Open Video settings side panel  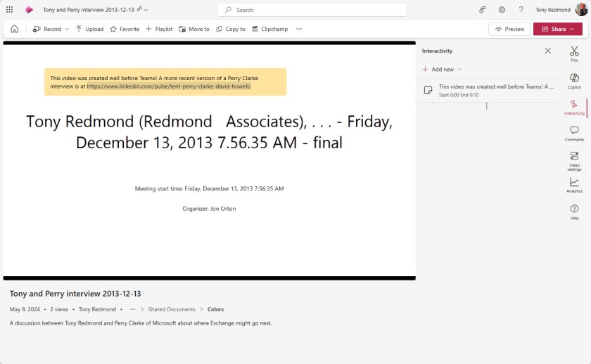[x=574, y=161]
